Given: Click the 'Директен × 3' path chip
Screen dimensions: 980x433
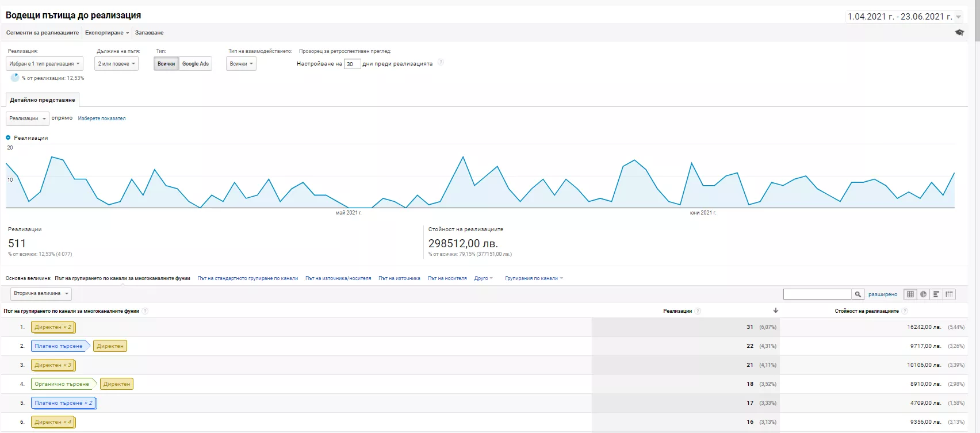Looking at the screenshot, I should click(53, 365).
